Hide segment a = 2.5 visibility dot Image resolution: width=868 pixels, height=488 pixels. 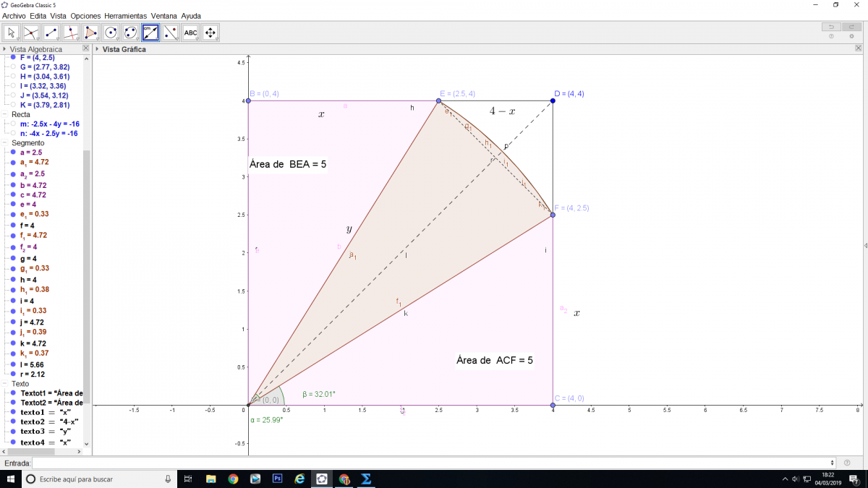[13, 153]
